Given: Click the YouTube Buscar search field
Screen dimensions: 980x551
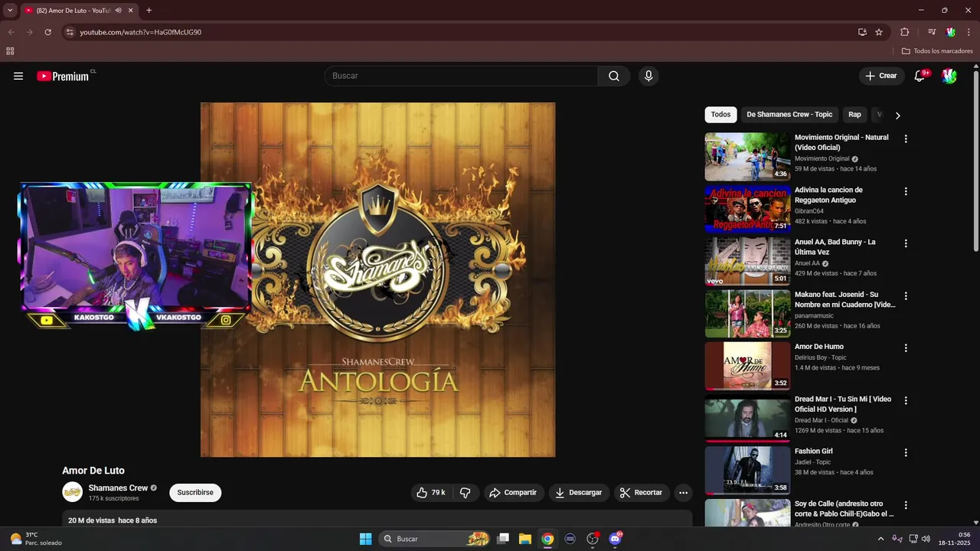Looking at the screenshot, I should pyautogui.click(x=462, y=76).
